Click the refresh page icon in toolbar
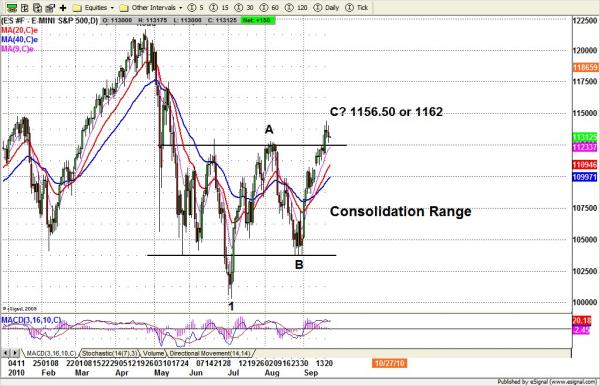This screenshot has width=600, height=386. (x=37, y=7)
